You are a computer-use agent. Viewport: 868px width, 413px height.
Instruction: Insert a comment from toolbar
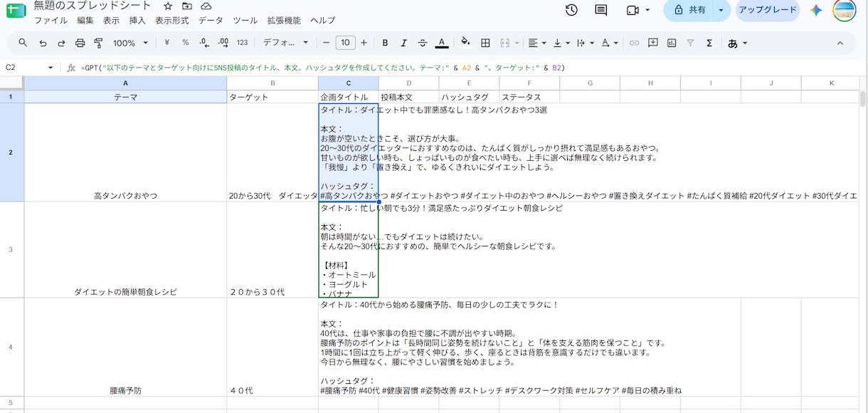pos(653,43)
